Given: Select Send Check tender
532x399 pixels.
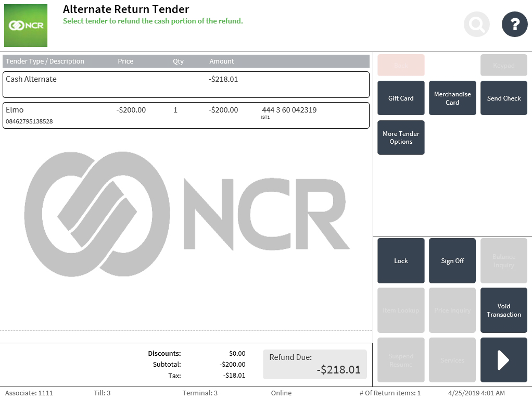Looking at the screenshot, I should 504,98.
